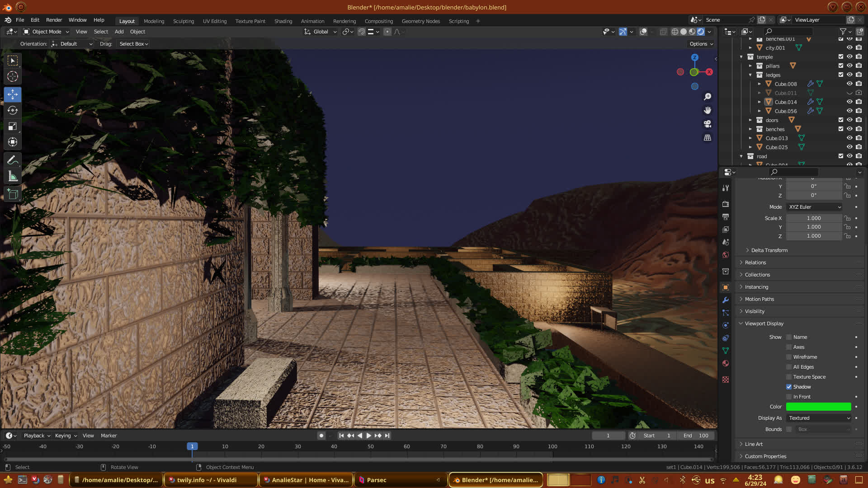Select the Scale tool
This screenshot has width=868, height=488.
point(13,127)
